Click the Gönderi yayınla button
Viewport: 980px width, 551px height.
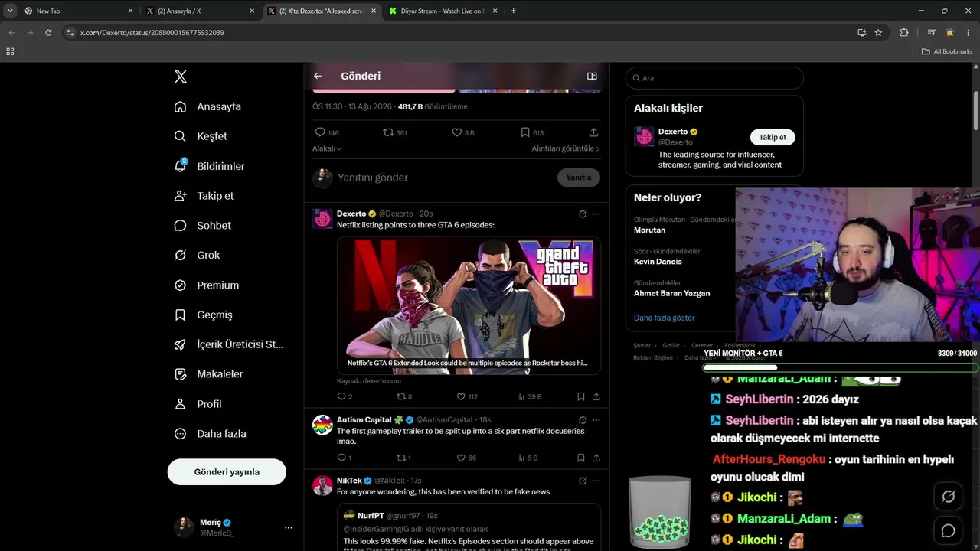point(227,472)
